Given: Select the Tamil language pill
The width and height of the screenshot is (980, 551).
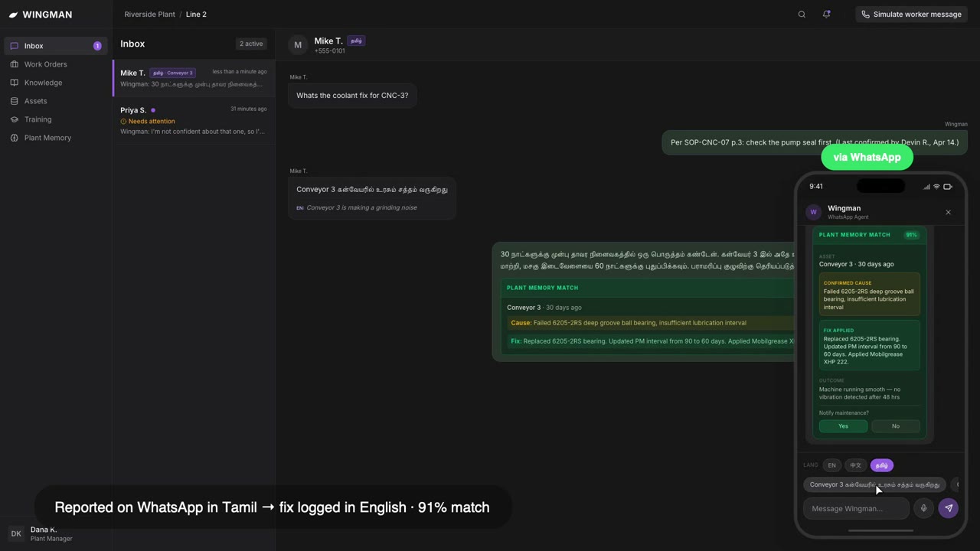Looking at the screenshot, I should click(x=882, y=465).
